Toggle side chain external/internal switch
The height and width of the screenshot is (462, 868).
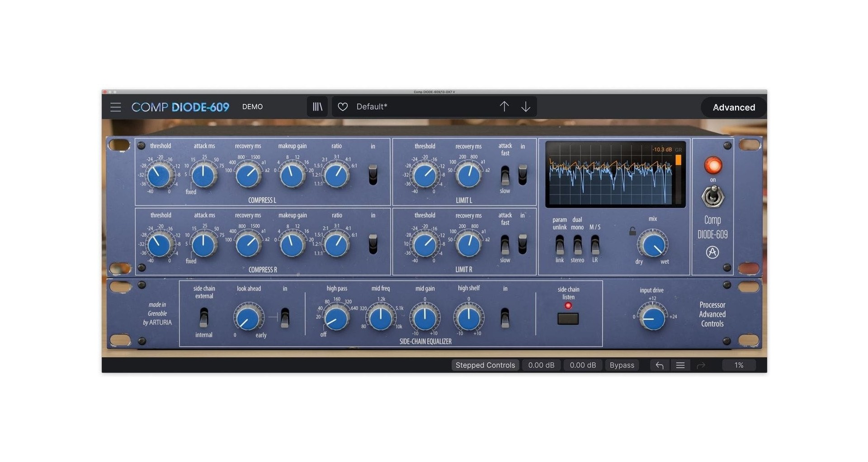coord(204,317)
